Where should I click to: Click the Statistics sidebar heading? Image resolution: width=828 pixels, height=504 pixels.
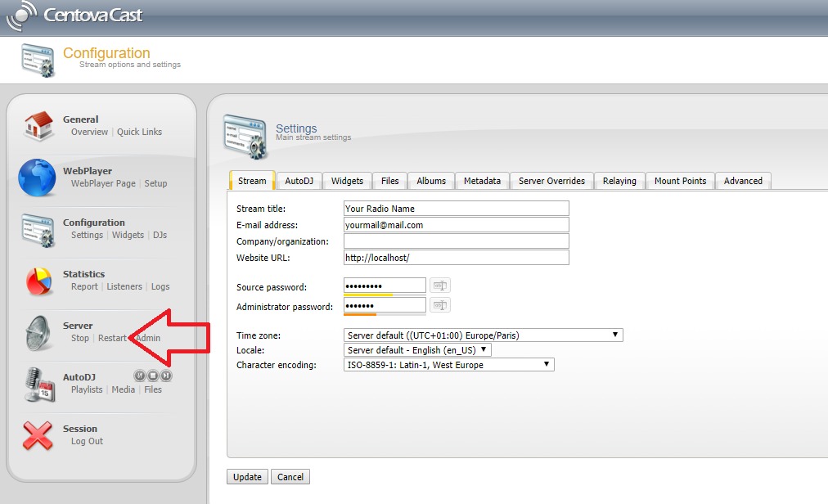click(83, 274)
